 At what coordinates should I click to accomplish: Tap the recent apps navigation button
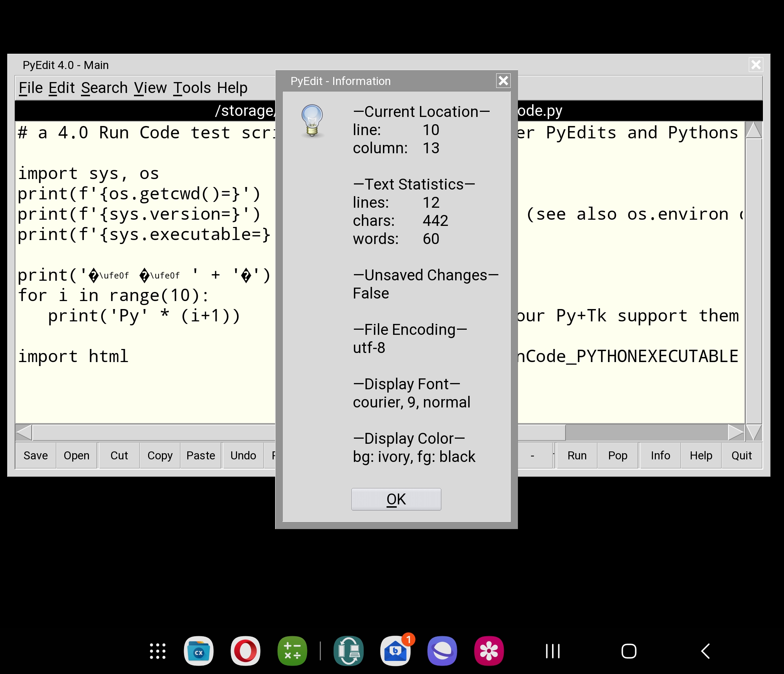[552, 651]
